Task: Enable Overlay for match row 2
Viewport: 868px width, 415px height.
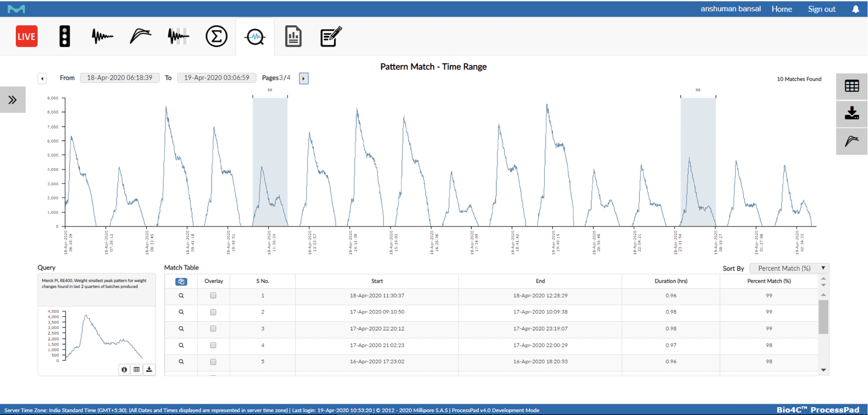Action: pyautogui.click(x=213, y=312)
